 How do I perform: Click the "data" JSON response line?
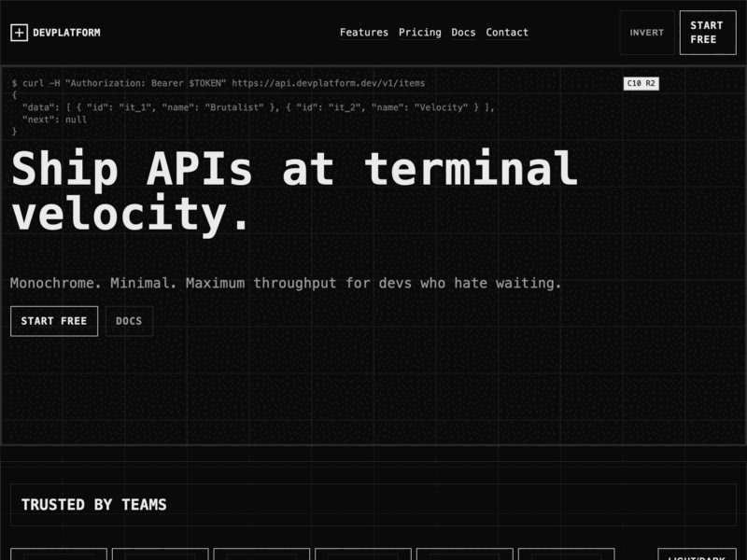point(259,107)
